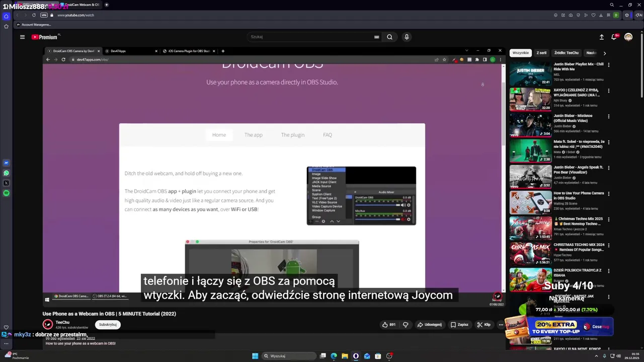Click the browser reload button
The image size is (644, 362).
tap(34, 15)
